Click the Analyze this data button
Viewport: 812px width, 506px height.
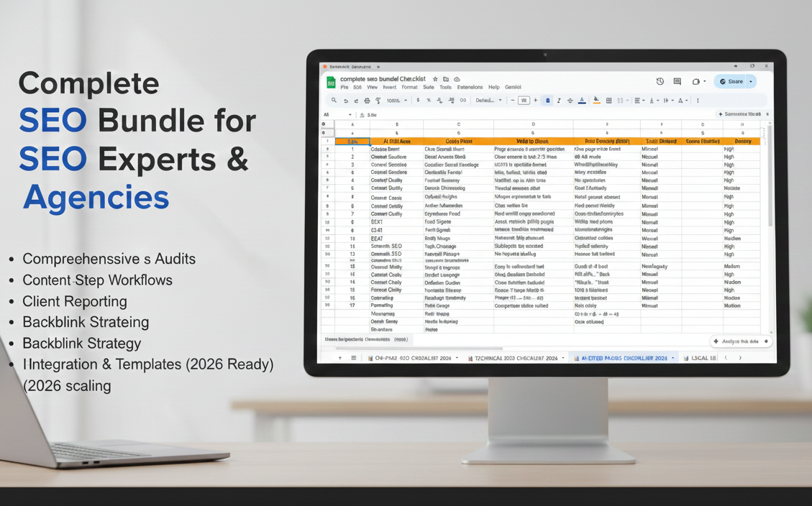[x=741, y=341]
